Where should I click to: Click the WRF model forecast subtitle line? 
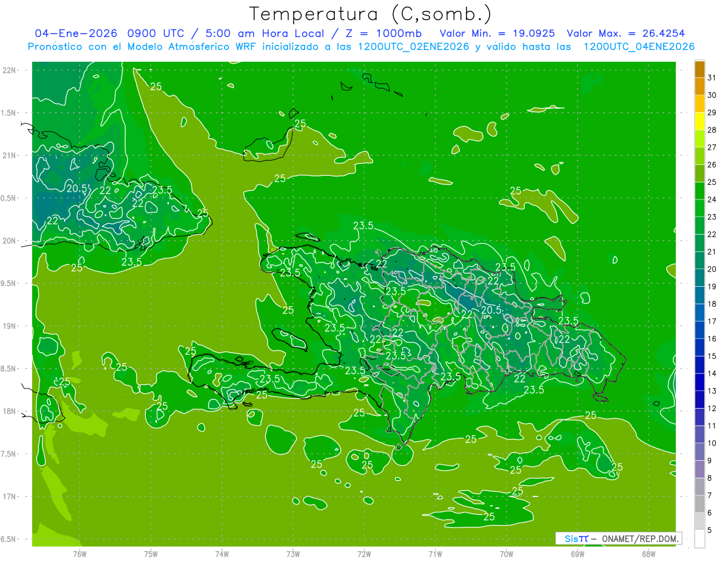(362, 47)
